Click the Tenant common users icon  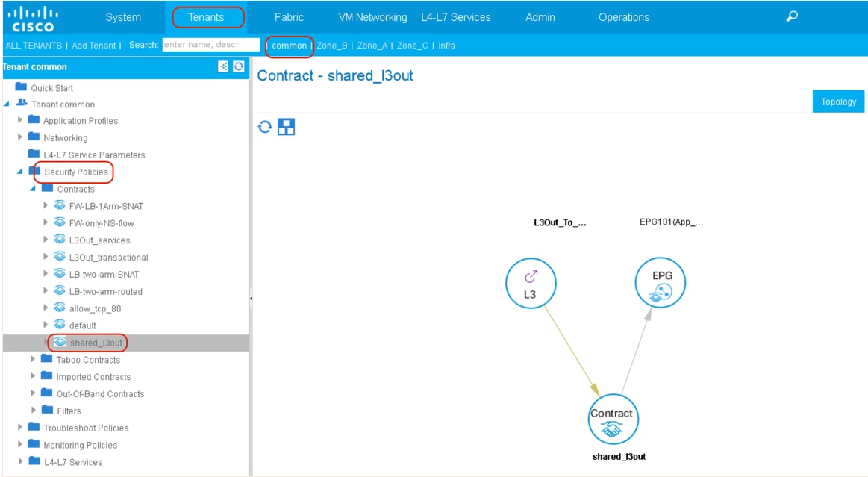tap(22, 103)
